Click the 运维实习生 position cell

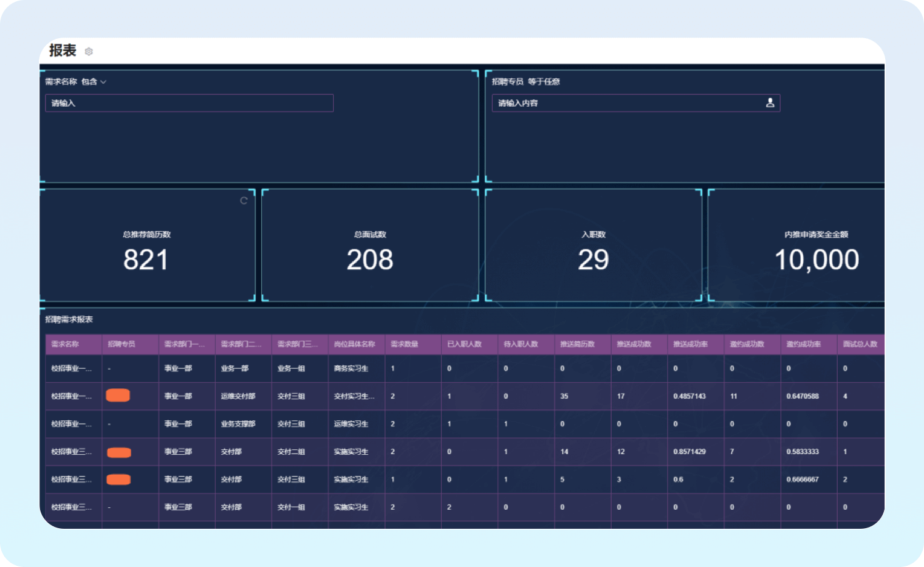(351, 424)
